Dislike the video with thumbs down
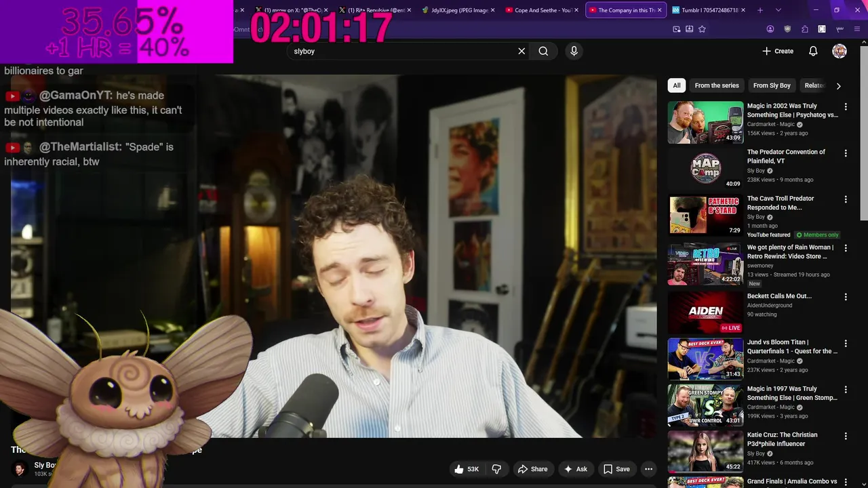Viewport: 868px width, 488px height. [x=496, y=469]
